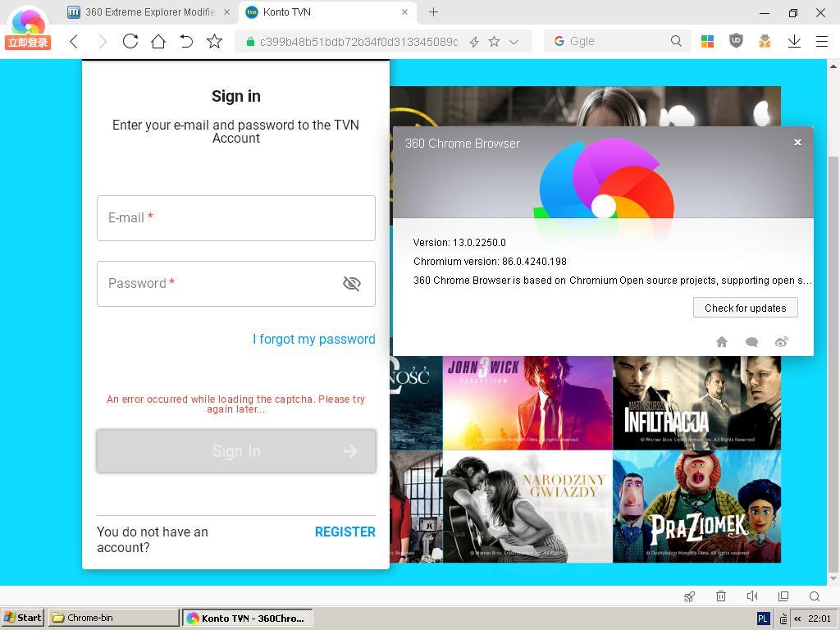Bookmark page with address bar star
Image resolution: width=840 pixels, height=630 pixels.
494,42
